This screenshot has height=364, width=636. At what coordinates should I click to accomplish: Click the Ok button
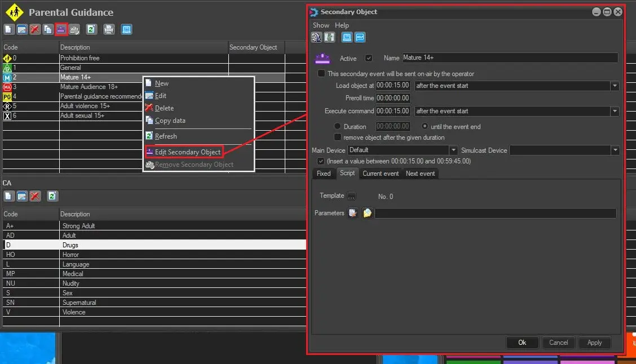point(522,343)
